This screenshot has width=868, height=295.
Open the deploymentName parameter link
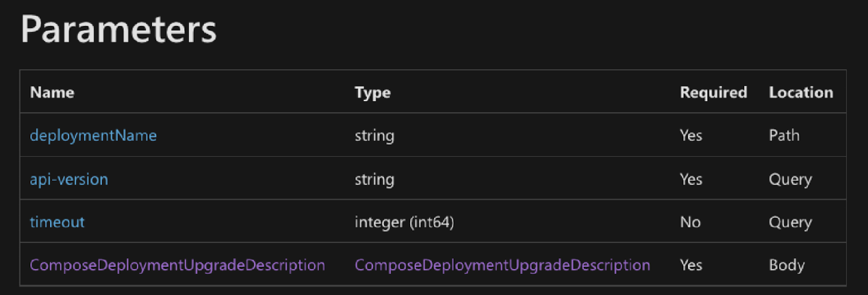tap(93, 135)
